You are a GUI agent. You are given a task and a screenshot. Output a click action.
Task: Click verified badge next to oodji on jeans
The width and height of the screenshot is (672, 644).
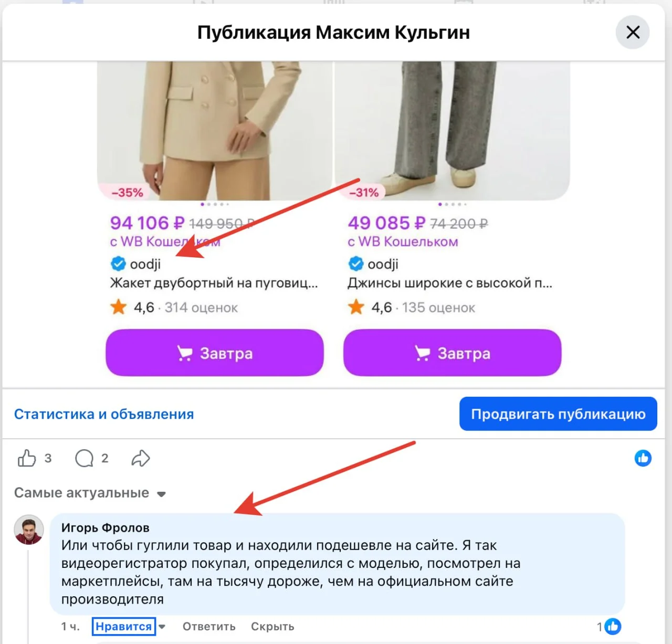[x=356, y=263]
